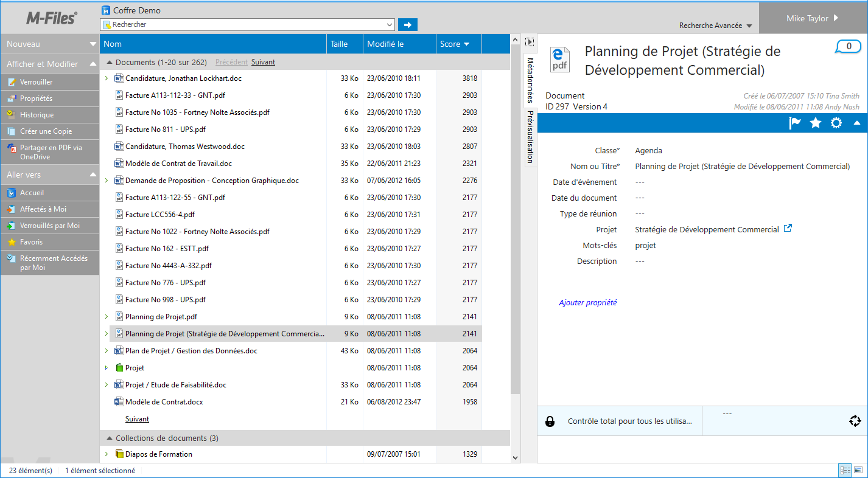Viewport: 868px width, 478px height.
Task: Click the permissions padlock icon
Action: click(550, 421)
